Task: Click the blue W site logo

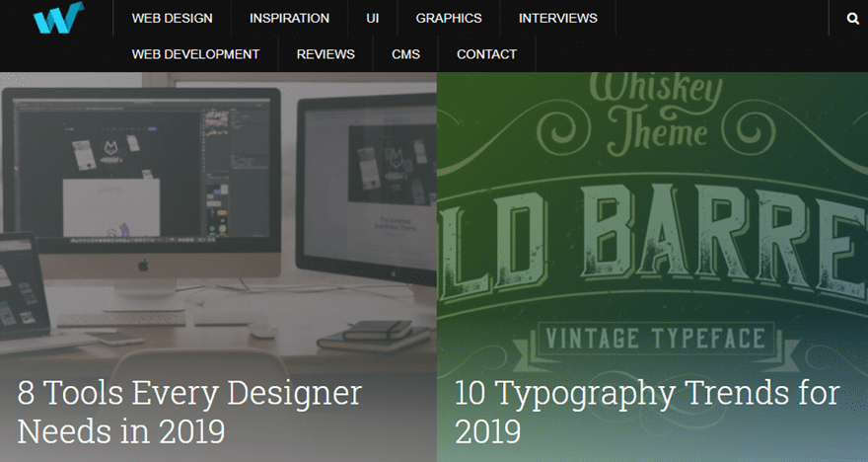Action: [x=57, y=18]
